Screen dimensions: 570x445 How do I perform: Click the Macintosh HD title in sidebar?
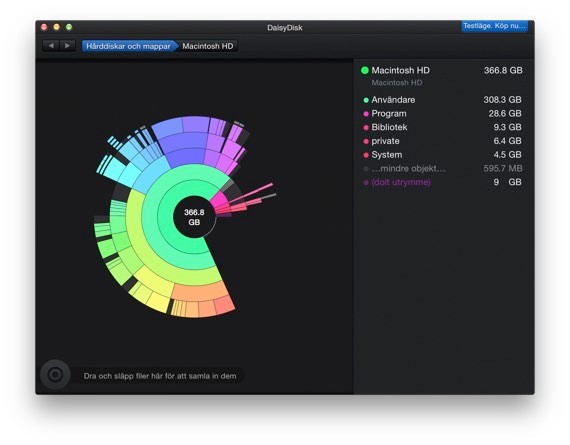click(x=400, y=71)
